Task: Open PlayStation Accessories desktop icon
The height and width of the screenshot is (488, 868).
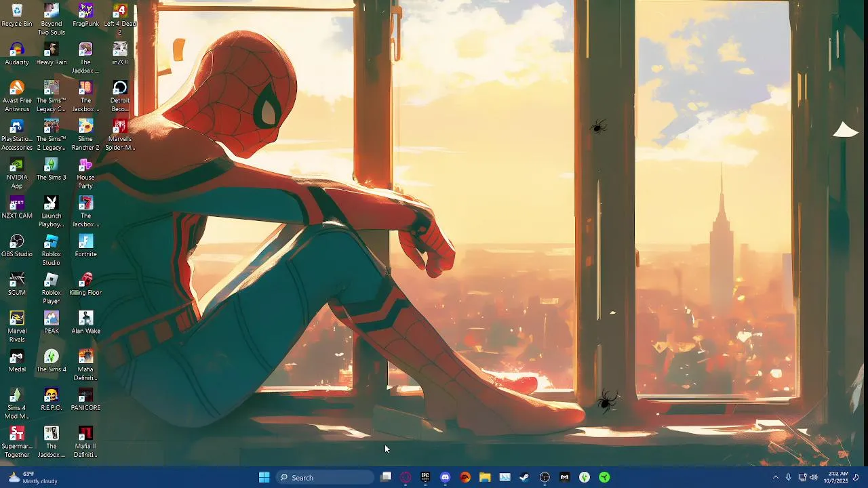Action: tap(17, 135)
